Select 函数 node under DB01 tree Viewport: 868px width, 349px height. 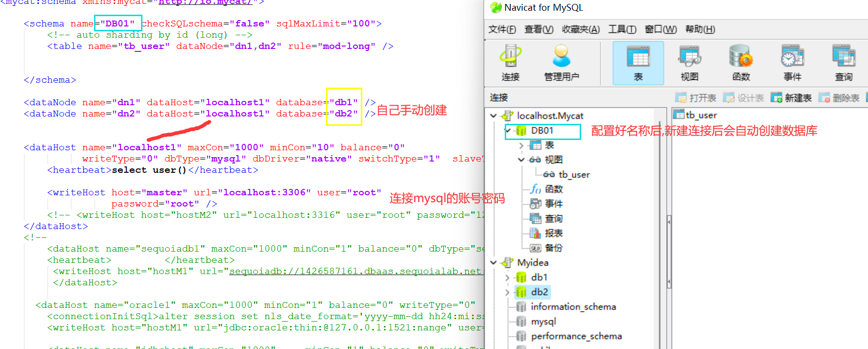pyautogui.click(x=554, y=189)
